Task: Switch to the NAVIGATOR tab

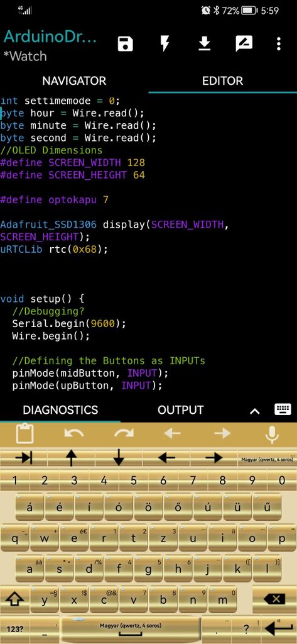Action: pyautogui.click(x=74, y=80)
